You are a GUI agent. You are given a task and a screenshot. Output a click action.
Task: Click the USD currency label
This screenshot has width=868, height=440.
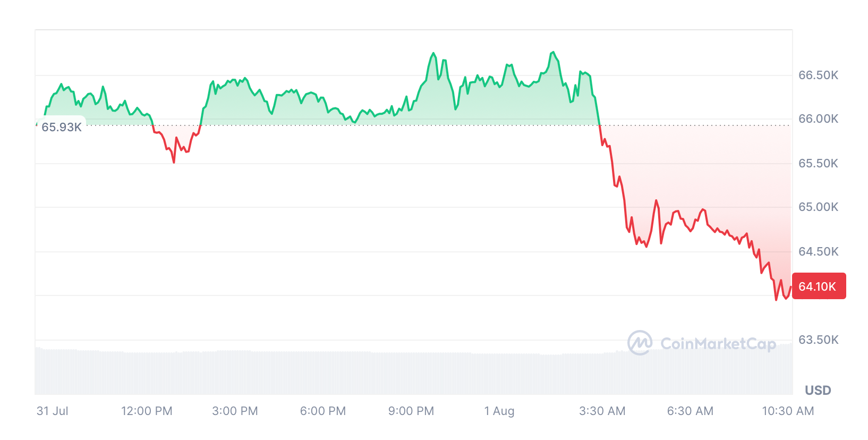[818, 391]
